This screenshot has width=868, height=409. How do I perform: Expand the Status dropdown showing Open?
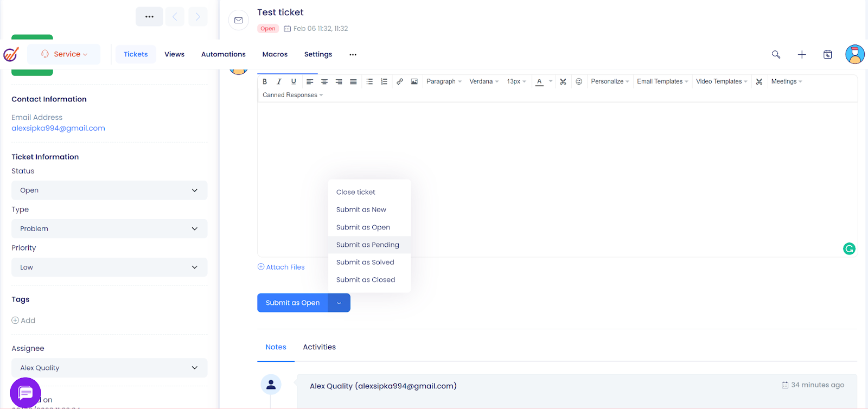point(109,190)
